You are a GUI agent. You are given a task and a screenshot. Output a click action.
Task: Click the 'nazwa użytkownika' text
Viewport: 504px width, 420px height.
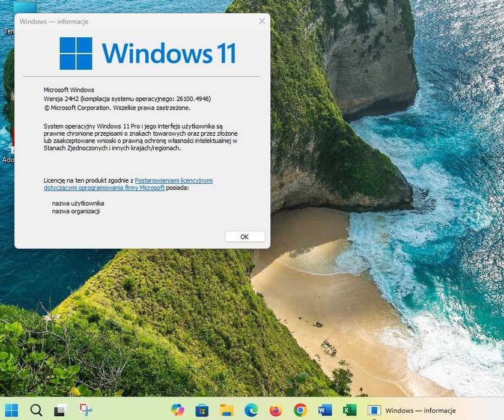pyautogui.click(x=78, y=203)
